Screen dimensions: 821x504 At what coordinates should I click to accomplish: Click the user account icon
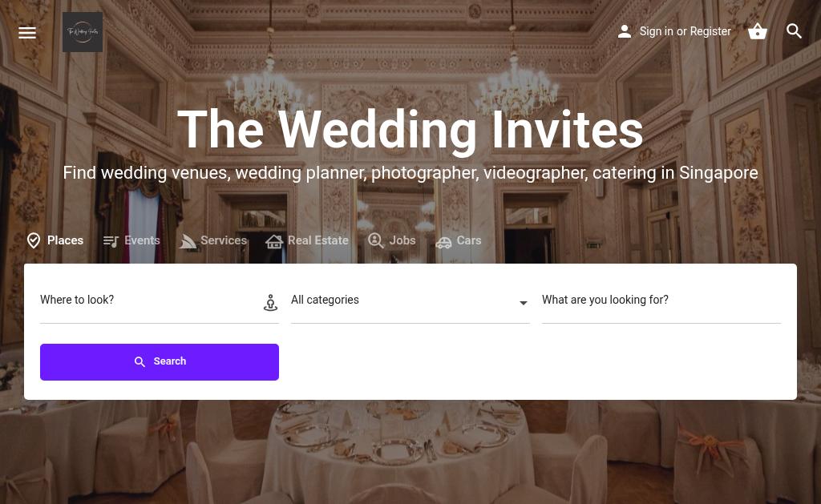pyautogui.click(x=624, y=31)
